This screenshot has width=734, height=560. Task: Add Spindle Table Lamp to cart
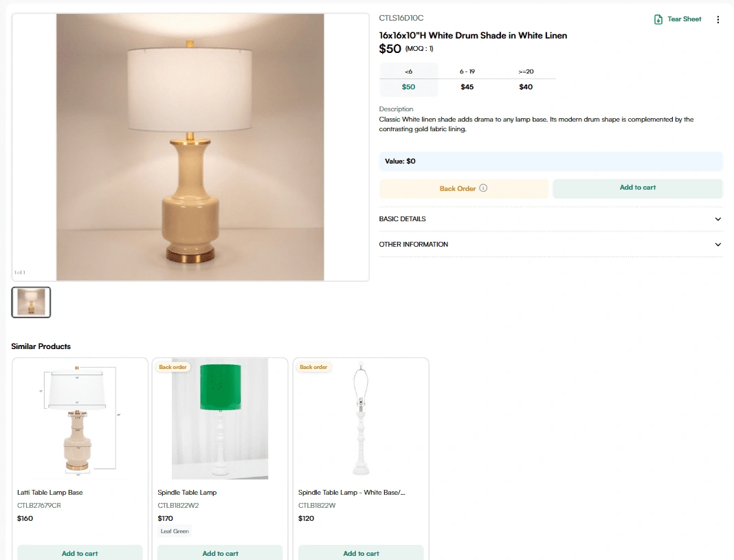220,552
